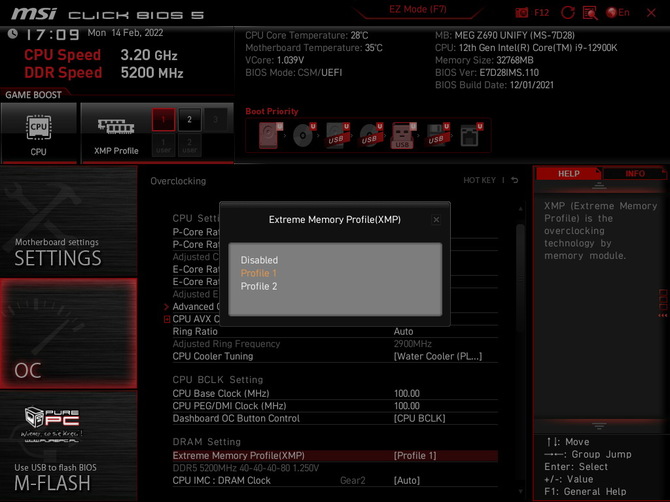Select the optical disc boot priority icon
The height and width of the screenshot is (502, 670).
tap(303, 135)
